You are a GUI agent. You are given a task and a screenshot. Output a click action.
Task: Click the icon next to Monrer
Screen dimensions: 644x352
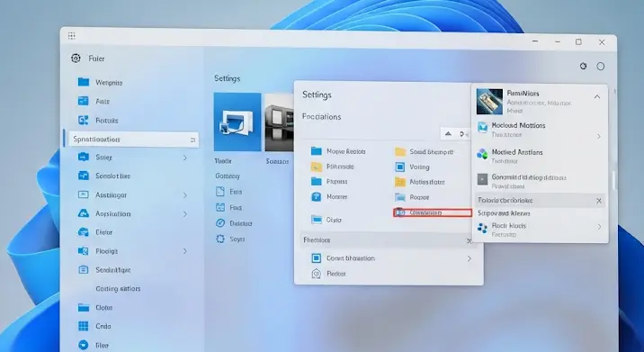point(317,196)
